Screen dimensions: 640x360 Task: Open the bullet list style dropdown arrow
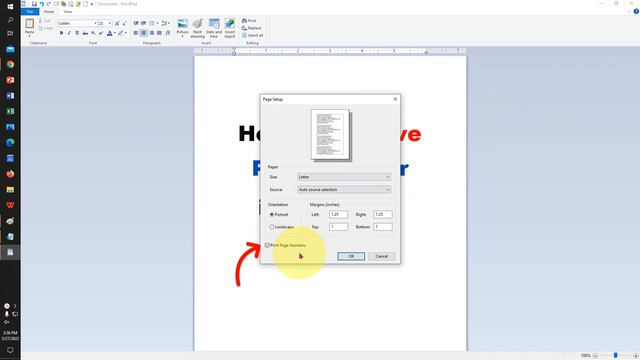point(158,23)
